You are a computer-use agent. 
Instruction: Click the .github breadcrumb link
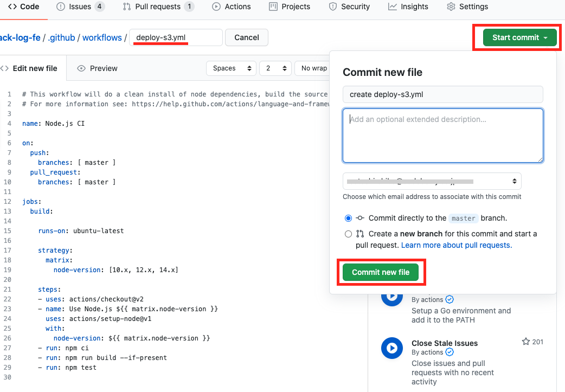[x=62, y=37]
